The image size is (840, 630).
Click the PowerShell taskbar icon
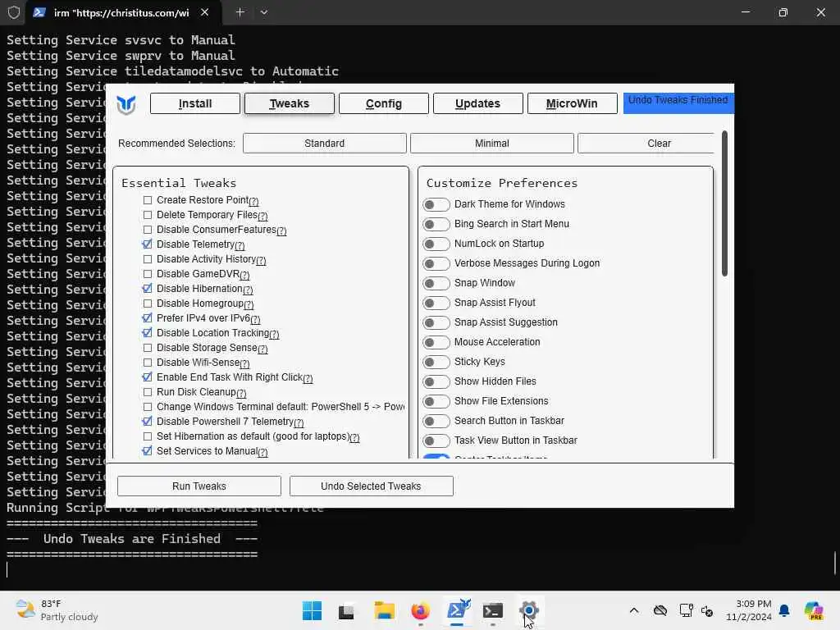pos(457,610)
